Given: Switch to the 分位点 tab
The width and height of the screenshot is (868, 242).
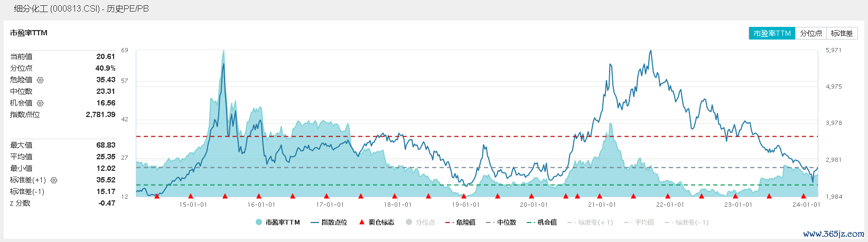Looking at the screenshot, I should tap(810, 33).
